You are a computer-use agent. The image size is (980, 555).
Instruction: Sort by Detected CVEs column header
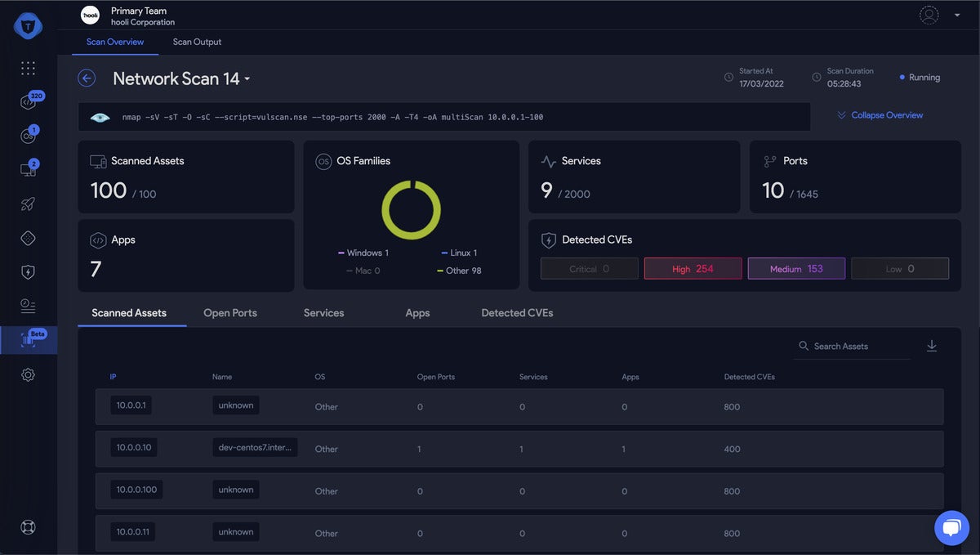pos(750,377)
